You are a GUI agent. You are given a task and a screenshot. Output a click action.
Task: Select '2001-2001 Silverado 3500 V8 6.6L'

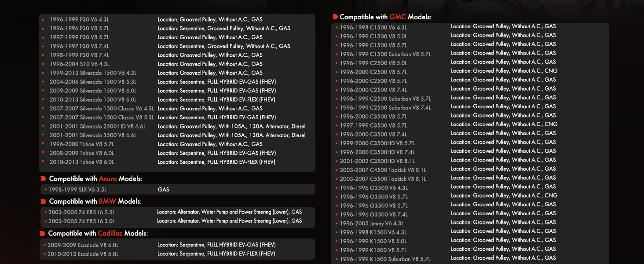point(93,136)
